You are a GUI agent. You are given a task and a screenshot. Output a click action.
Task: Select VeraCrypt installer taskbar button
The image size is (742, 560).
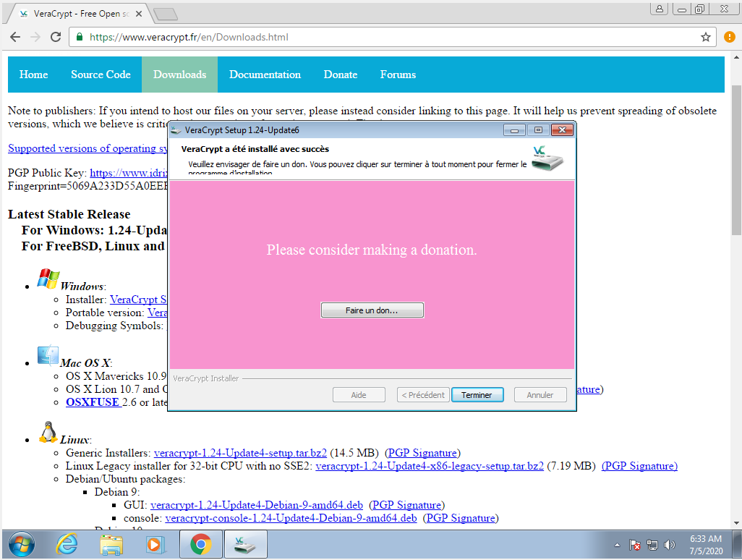pyautogui.click(x=246, y=544)
